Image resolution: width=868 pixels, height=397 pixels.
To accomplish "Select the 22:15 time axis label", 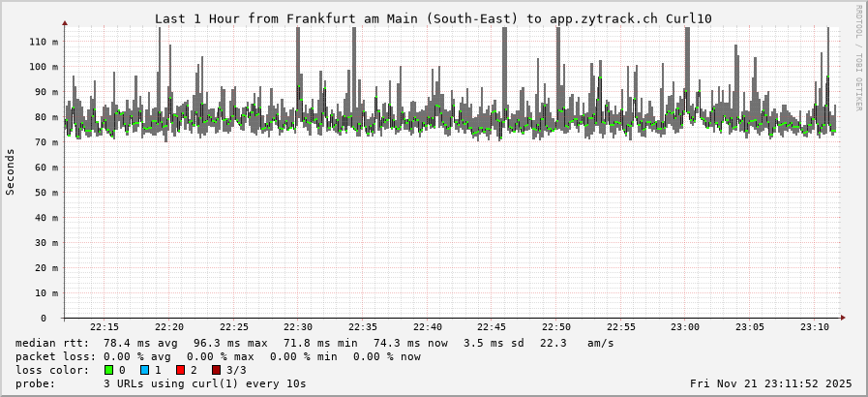I will tap(105, 327).
